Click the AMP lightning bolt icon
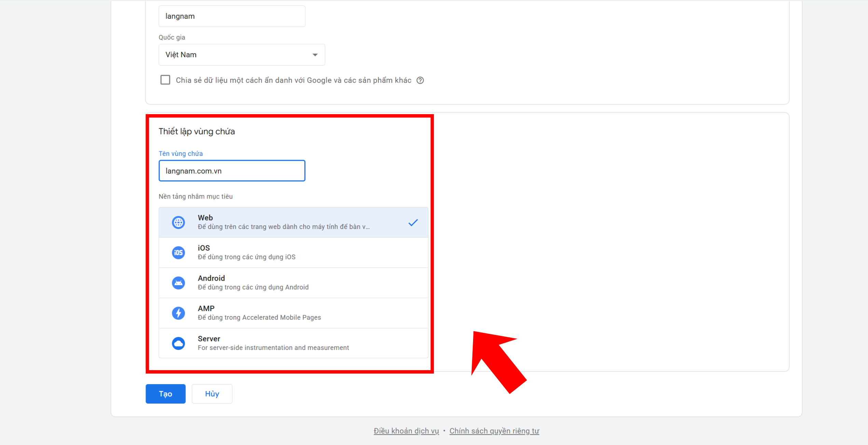 pyautogui.click(x=178, y=313)
